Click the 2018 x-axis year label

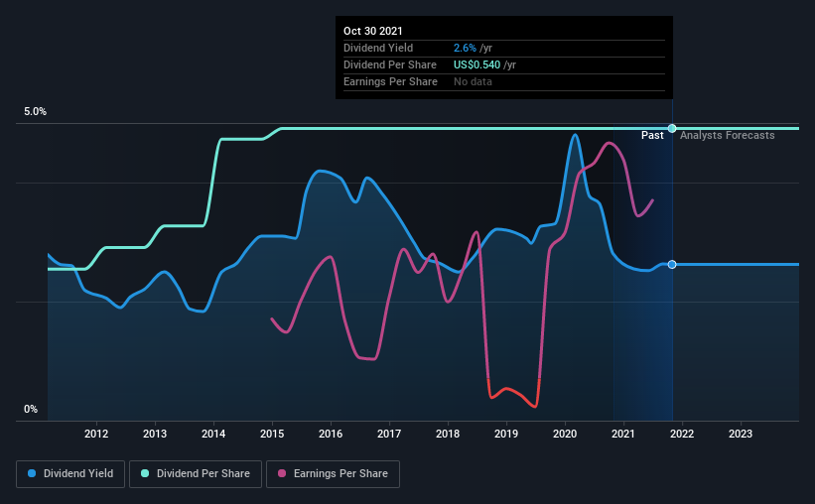(x=448, y=434)
